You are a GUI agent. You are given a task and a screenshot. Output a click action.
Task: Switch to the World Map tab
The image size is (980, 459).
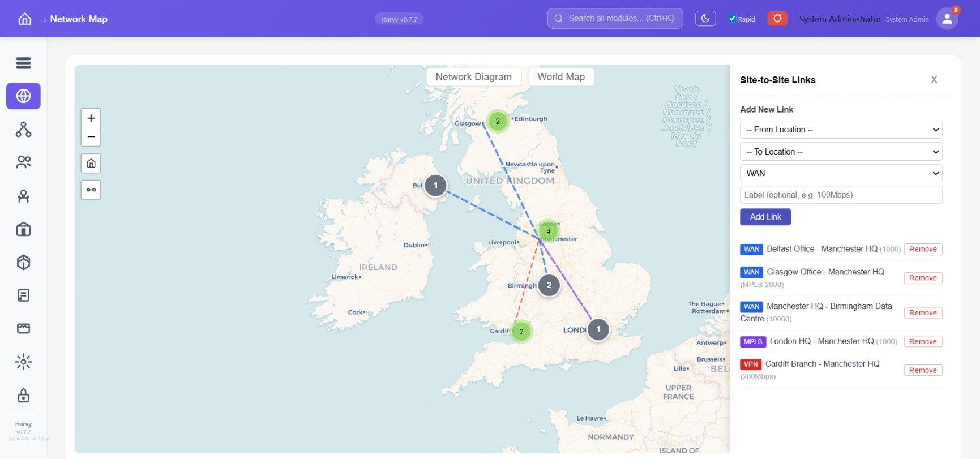[561, 77]
